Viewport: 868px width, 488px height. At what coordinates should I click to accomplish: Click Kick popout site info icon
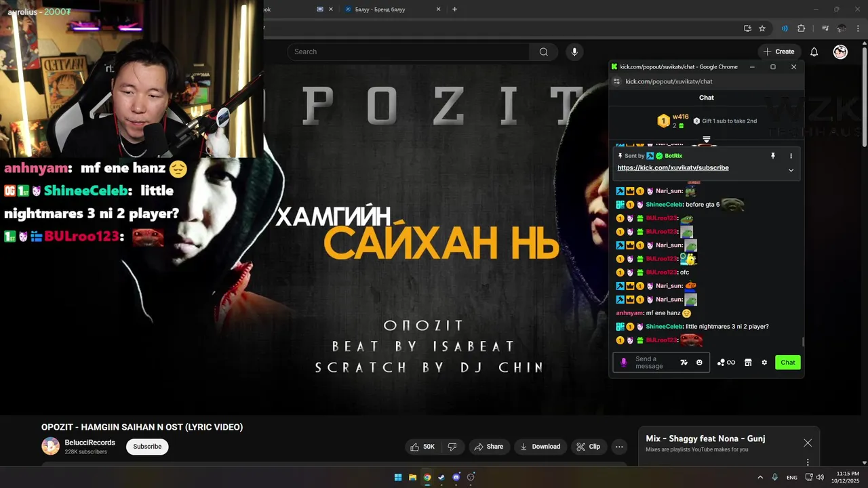pos(616,81)
